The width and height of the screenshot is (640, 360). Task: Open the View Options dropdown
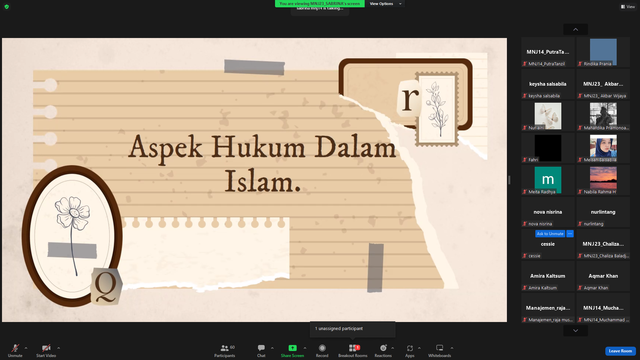pos(385,4)
